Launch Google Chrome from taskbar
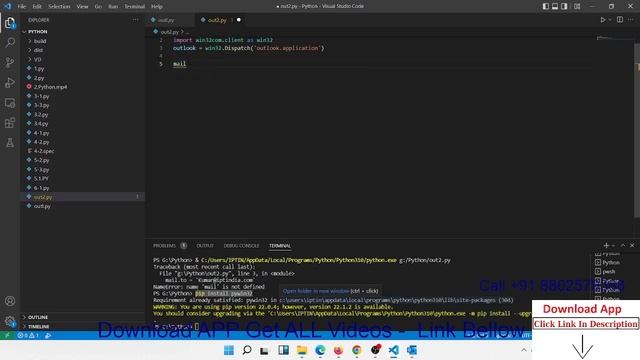Viewport: 640px width, 360px height. point(357,350)
